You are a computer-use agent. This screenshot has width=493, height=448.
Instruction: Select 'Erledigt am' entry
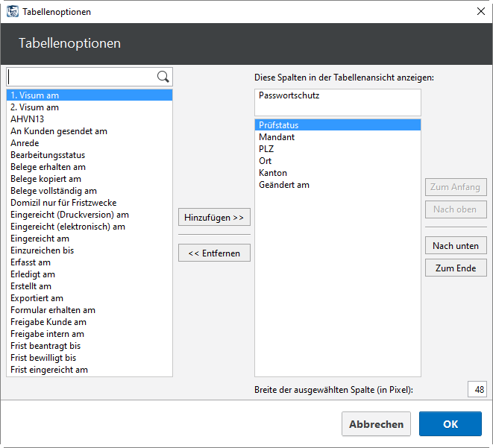90,274
